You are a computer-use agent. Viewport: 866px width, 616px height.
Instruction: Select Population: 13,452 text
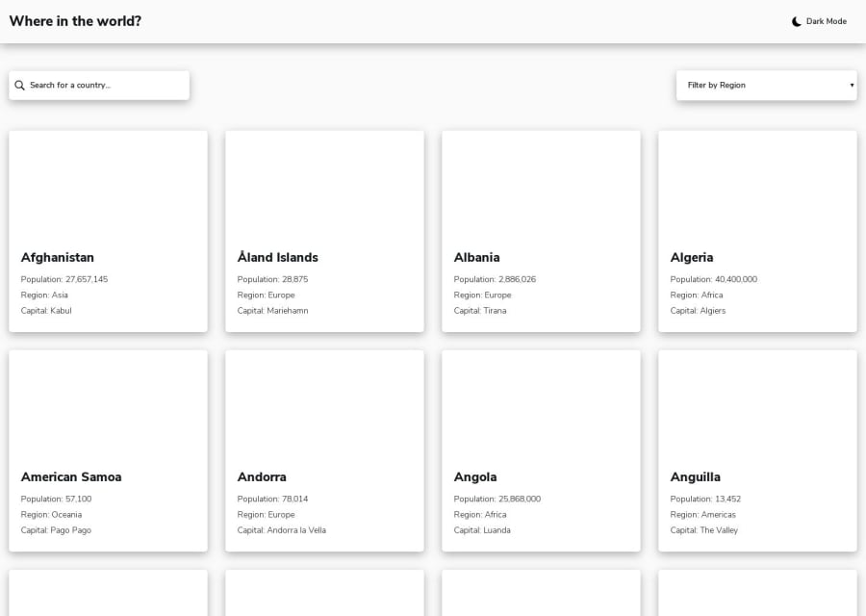click(706, 499)
